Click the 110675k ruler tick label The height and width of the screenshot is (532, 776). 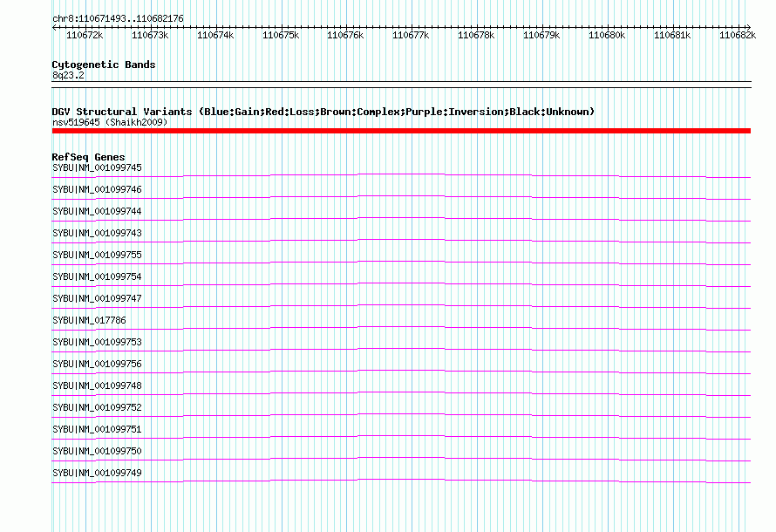(x=281, y=35)
